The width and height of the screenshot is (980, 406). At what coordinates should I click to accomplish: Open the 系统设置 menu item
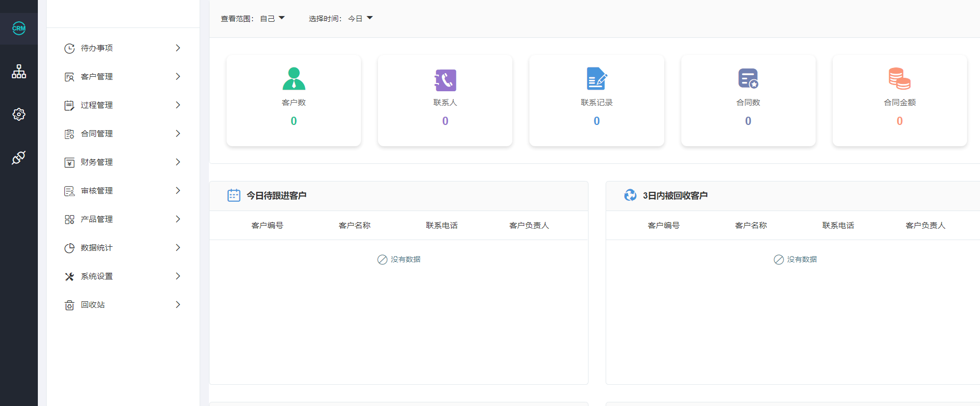[x=123, y=276]
